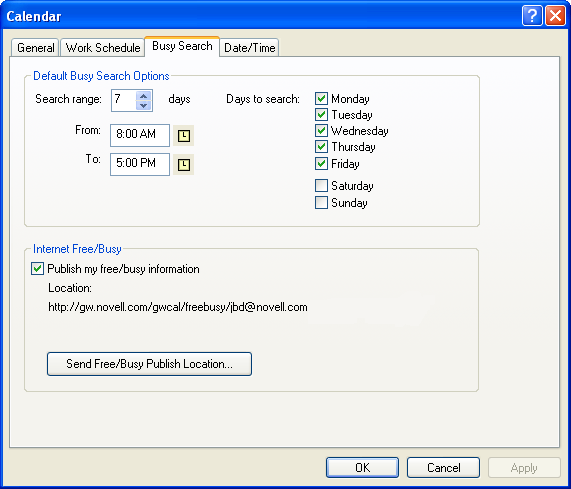The height and width of the screenshot is (489, 571).
Task: Click the To time field 5:00 PM
Action: tap(140, 164)
